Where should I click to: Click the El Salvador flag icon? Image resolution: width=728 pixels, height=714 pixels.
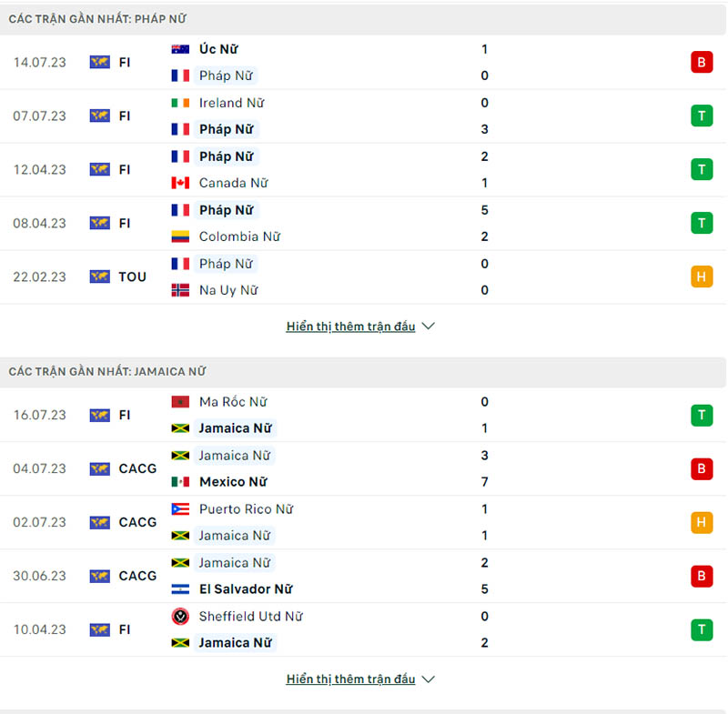pyautogui.click(x=180, y=589)
